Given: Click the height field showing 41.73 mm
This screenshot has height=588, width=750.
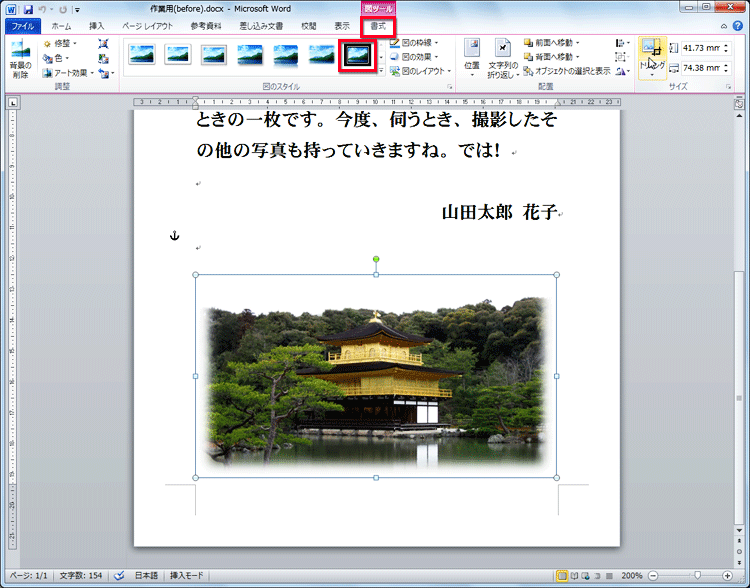Looking at the screenshot, I should coord(702,48).
